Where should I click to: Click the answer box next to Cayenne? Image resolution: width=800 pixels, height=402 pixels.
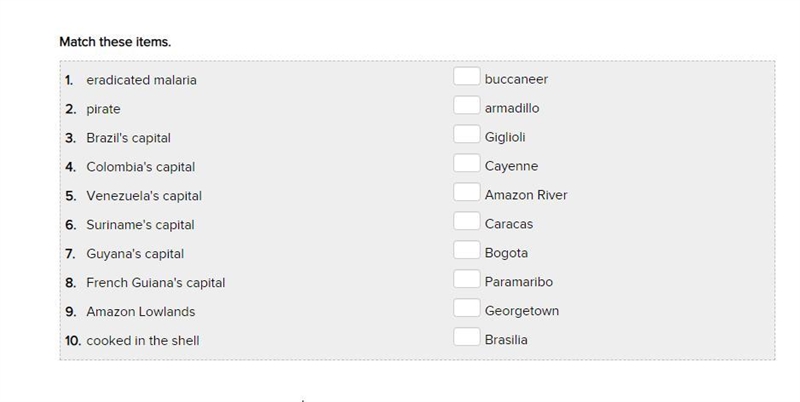tap(466, 163)
